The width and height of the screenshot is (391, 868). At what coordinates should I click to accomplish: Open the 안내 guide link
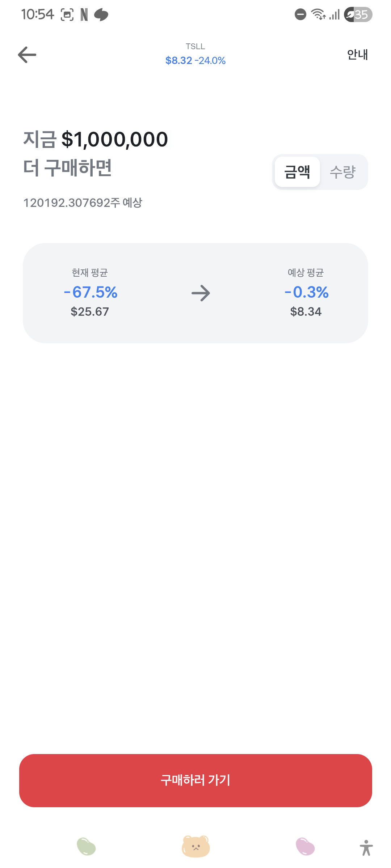[357, 54]
